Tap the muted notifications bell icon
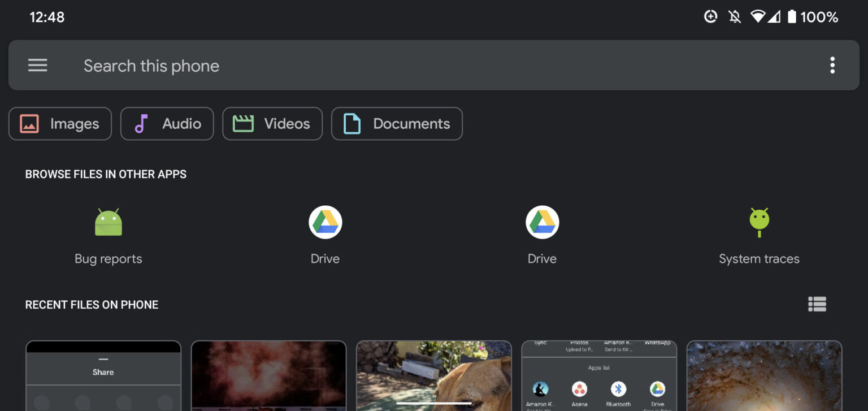 (x=735, y=17)
